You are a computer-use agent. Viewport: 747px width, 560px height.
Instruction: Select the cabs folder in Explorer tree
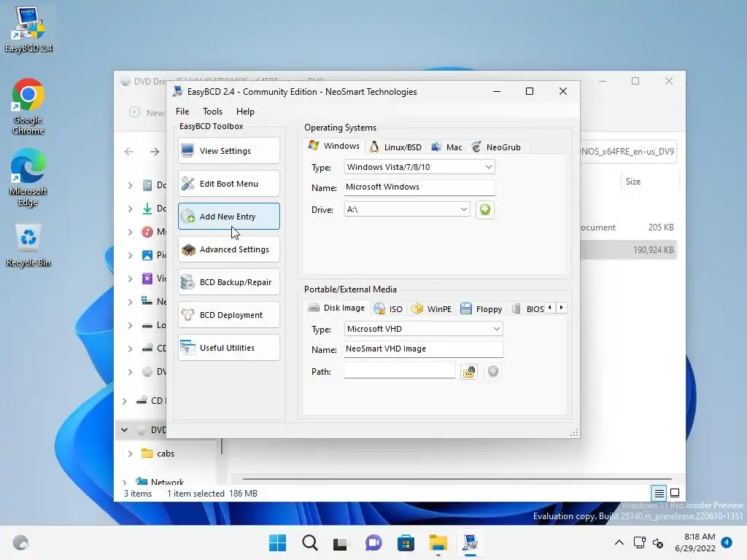click(166, 454)
